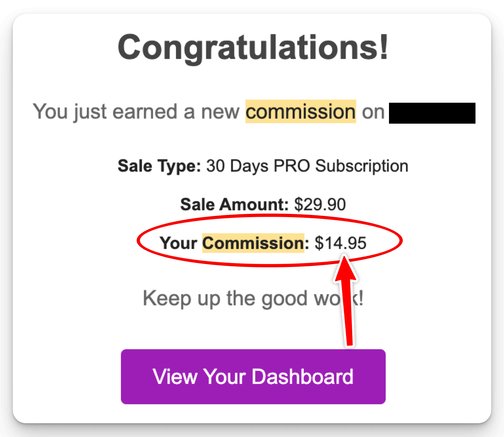The image size is (504, 437).
Task: Select the word Subscription
Action: 362,166
